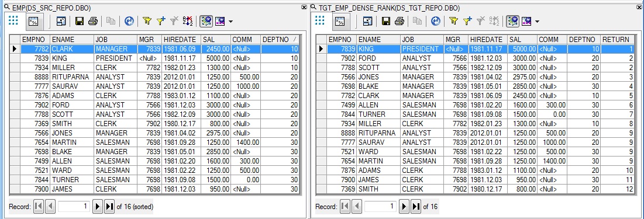
Task: Click PRESIDENT job cell in EMP table
Action: click(x=115, y=58)
